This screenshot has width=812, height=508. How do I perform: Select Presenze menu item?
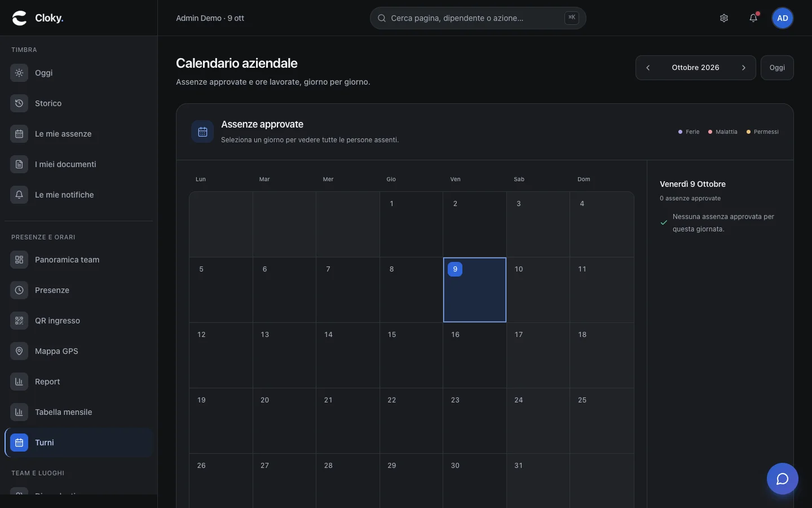pyautogui.click(x=79, y=290)
